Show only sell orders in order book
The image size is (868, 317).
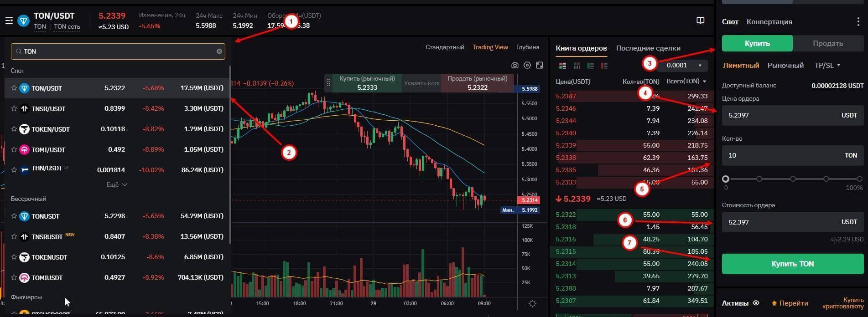(x=604, y=66)
